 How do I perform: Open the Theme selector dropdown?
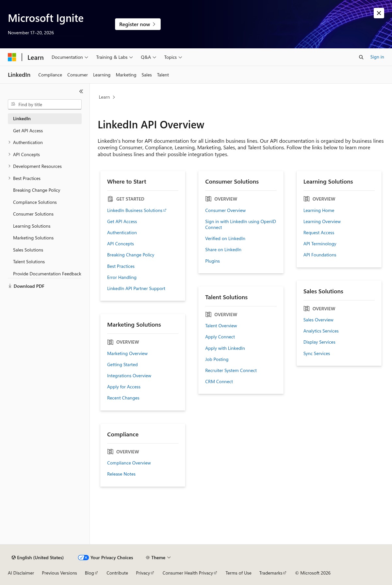coord(158,558)
